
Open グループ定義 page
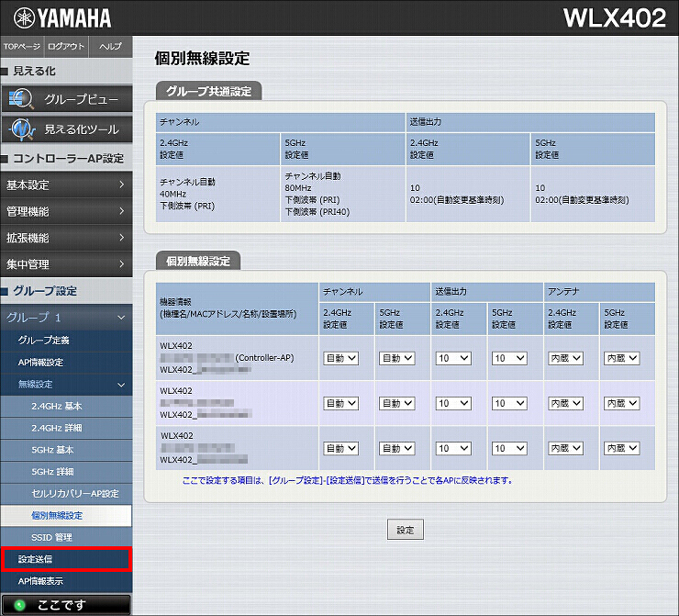coord(66,341)
